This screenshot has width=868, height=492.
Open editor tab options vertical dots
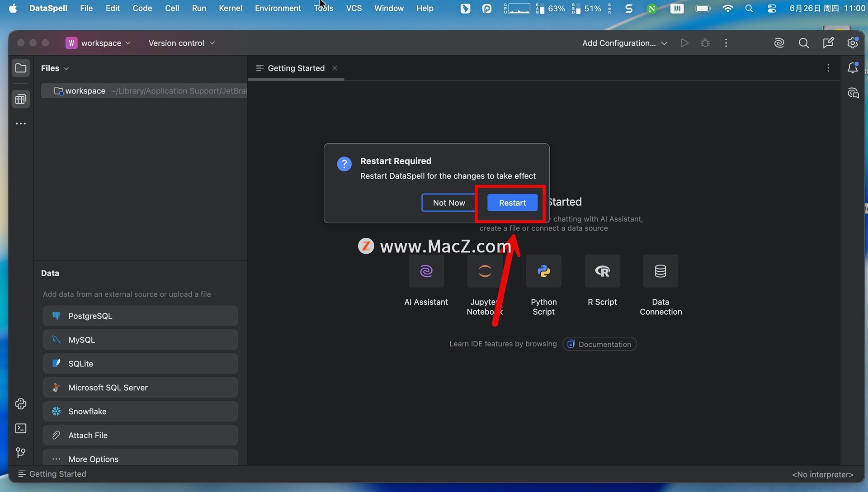(828, 68)
